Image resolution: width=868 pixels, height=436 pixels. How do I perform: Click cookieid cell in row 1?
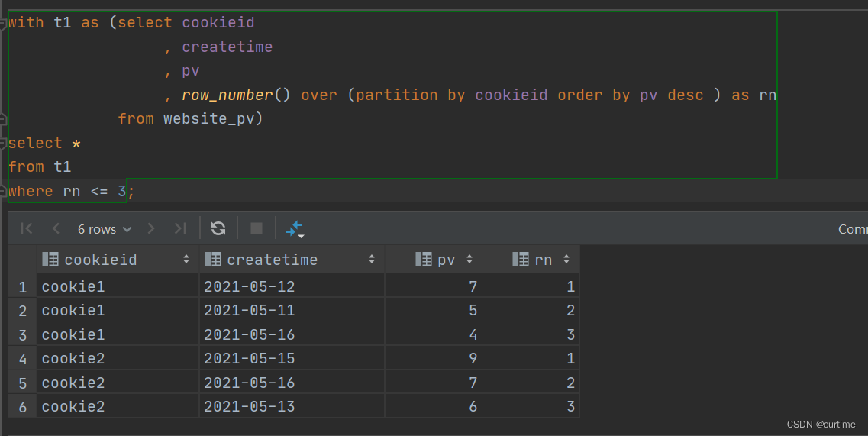(x=118, y=286)
